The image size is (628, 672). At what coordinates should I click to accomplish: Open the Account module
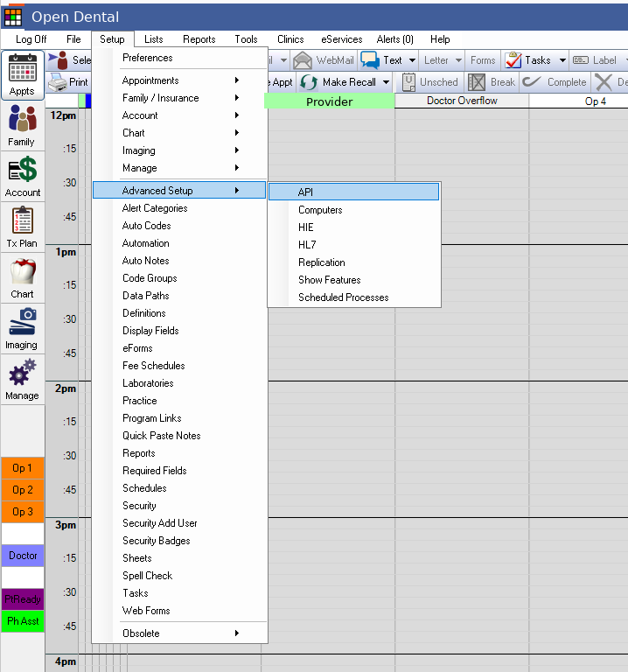click(x=22, y=177)
